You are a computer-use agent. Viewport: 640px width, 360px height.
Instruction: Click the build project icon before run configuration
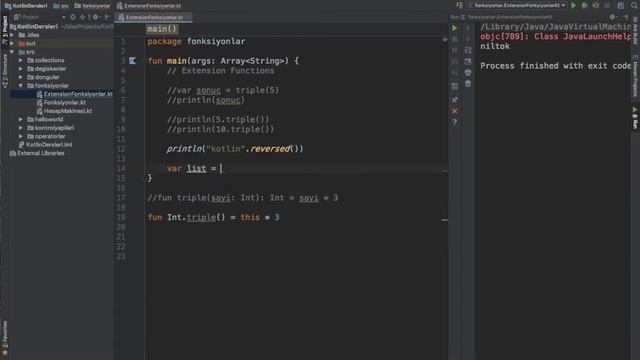click(x=460, y=5)
